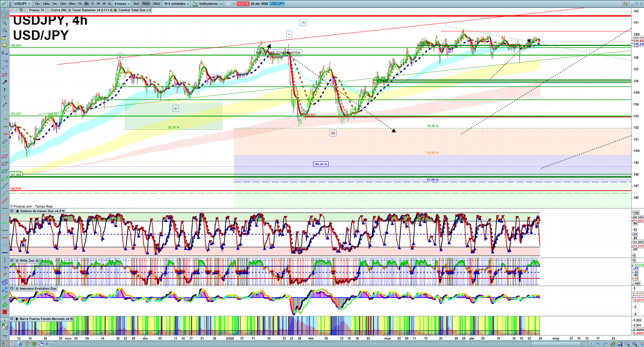Set history to 5kU units
The image size is (644, 347).
tap(136, 4)
